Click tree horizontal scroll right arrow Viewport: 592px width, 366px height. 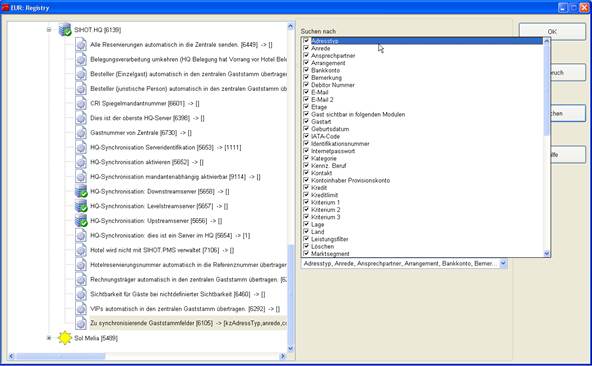[283, 356]
